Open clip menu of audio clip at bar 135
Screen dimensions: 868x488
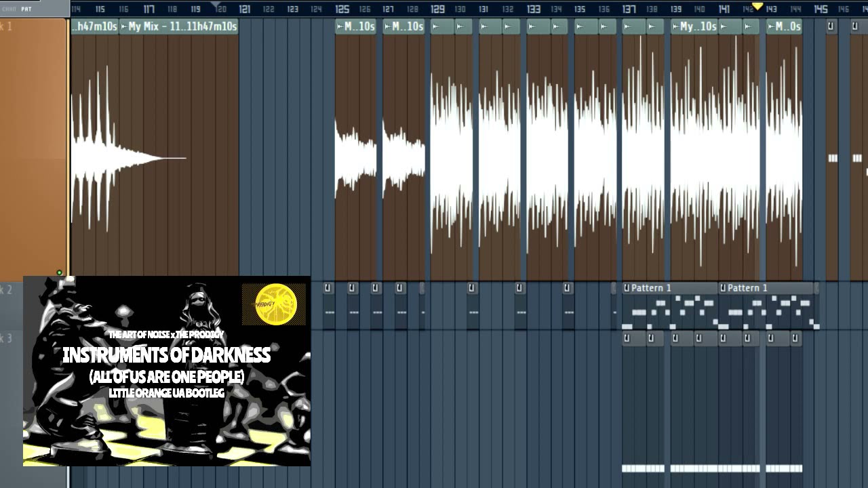pyautogui.click(x=579, y=26)
